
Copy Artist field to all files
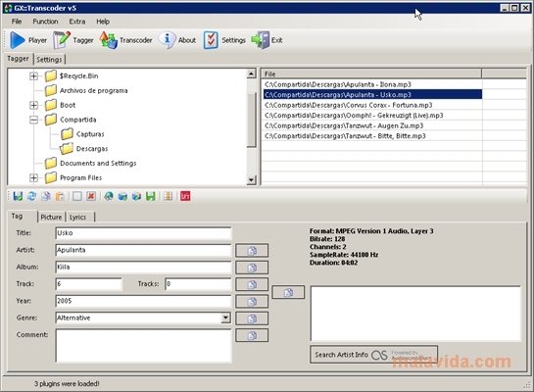252,251
